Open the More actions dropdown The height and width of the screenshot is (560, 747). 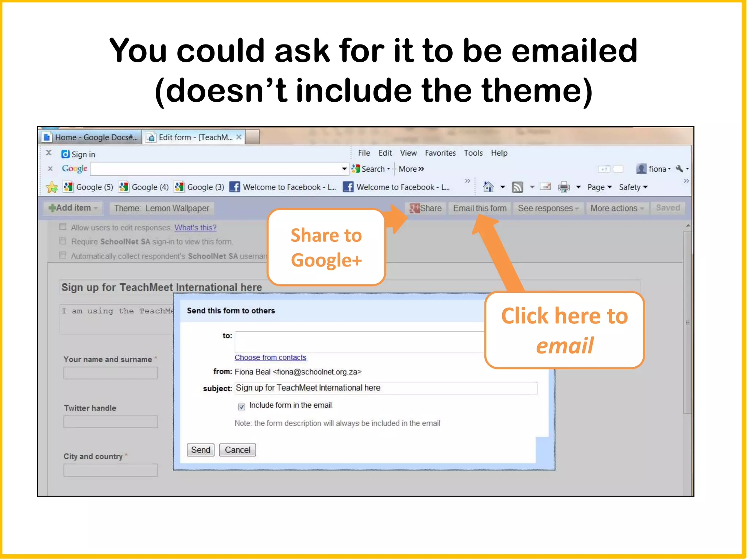pos(617,208)
